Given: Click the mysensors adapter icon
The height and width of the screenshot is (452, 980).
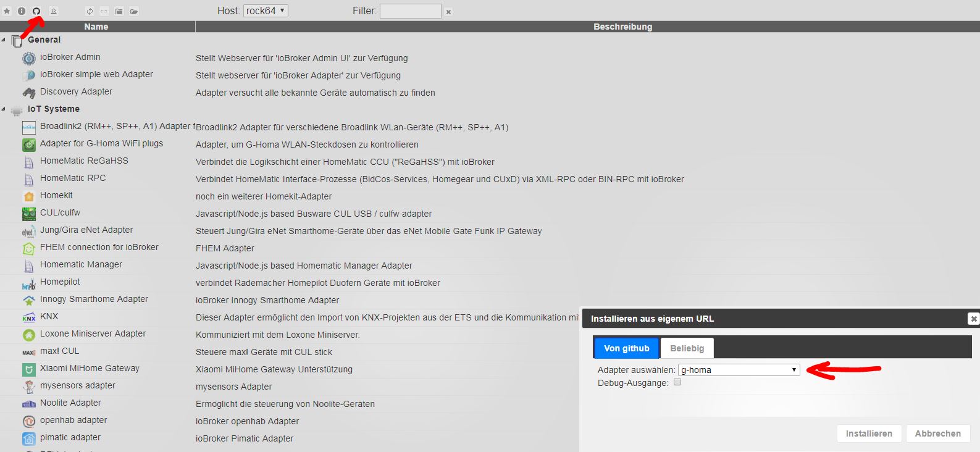Looking at the screenshot, I should click(29, 387).
